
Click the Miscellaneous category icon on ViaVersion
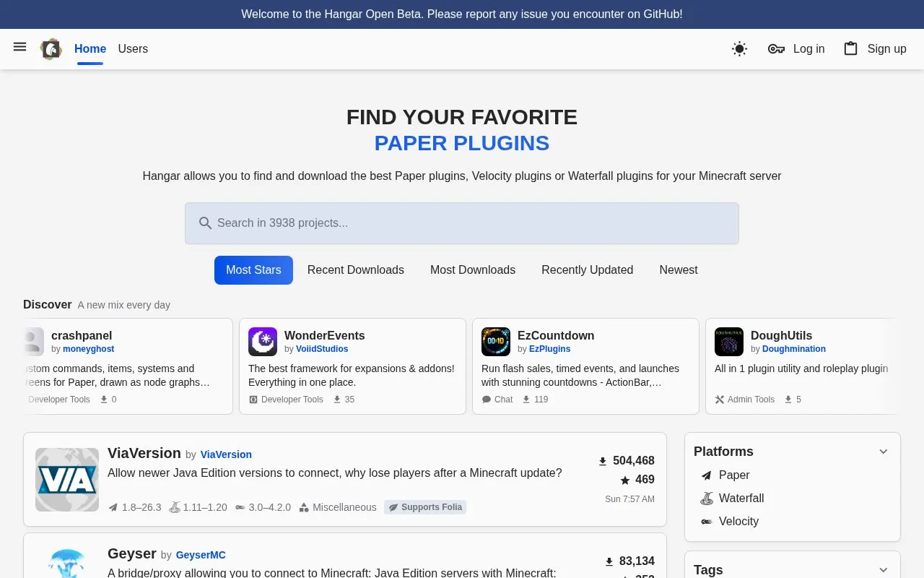point(304,507)
